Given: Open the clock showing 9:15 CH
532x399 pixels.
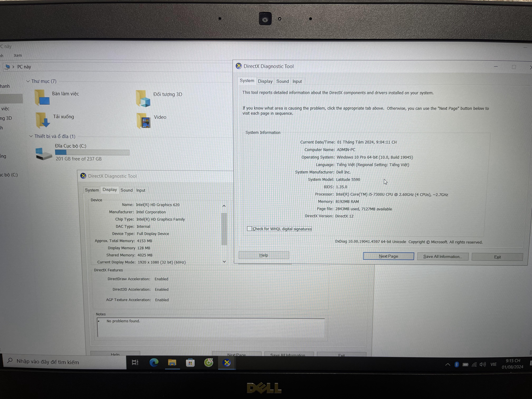Looking at the screenshot, I should coord(512,364).
